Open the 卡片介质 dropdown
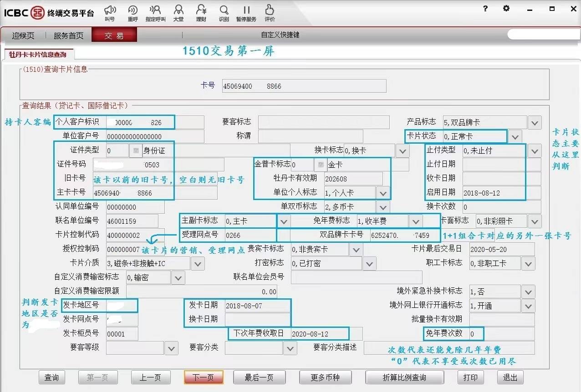The image size is (581, 392). (x=198, y=263)
